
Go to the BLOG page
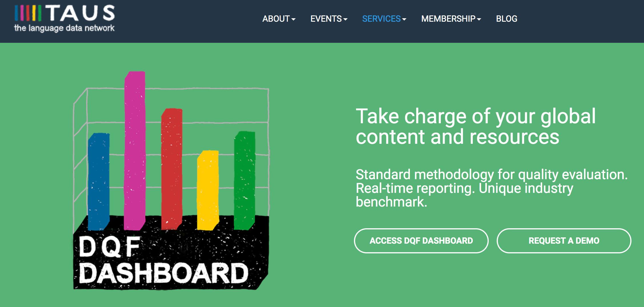point(506,19)
